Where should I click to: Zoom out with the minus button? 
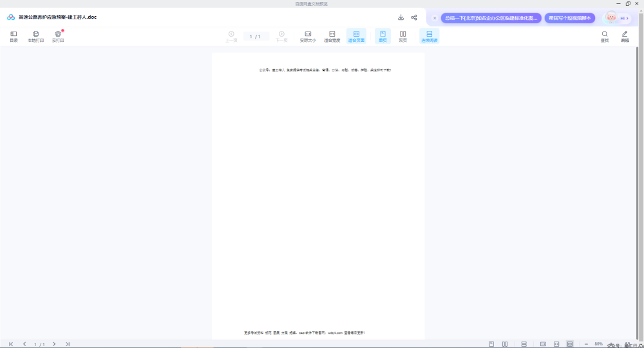586,344
